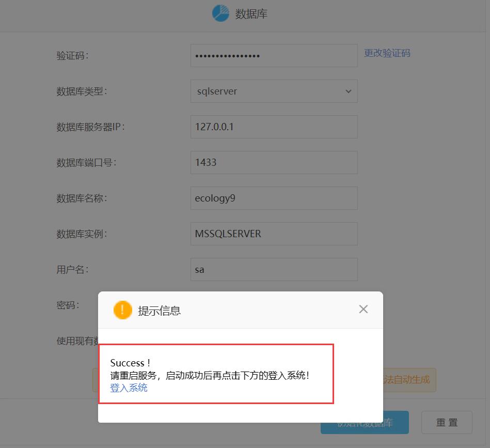Click the orange 自动生成 button behind dialog

point(409,380)
